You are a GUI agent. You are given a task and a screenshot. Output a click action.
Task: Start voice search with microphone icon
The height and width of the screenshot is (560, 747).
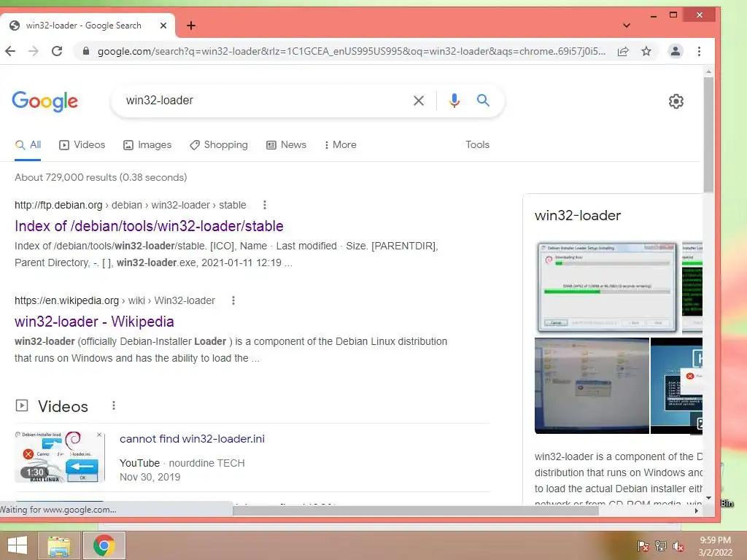[x=454, y=101]
